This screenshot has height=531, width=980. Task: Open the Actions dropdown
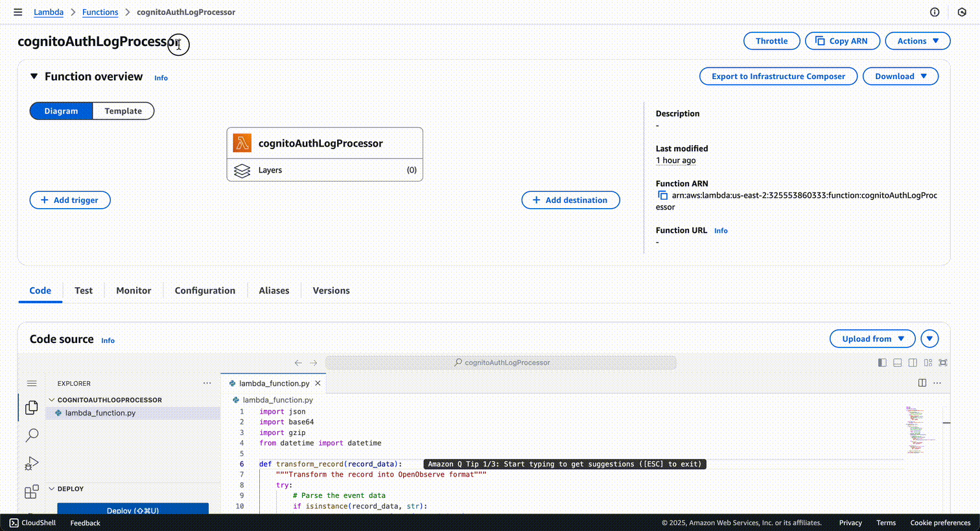tap(917, 40)
